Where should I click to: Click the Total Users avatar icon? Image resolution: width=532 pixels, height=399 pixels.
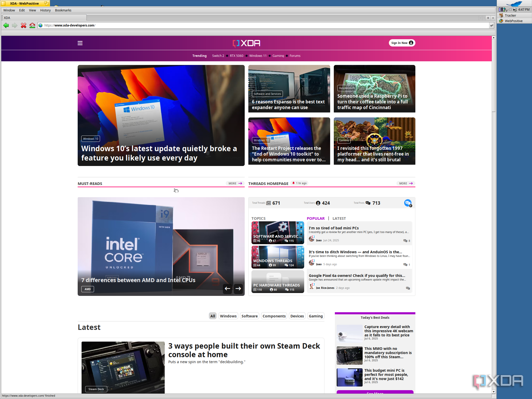[318, 203]
